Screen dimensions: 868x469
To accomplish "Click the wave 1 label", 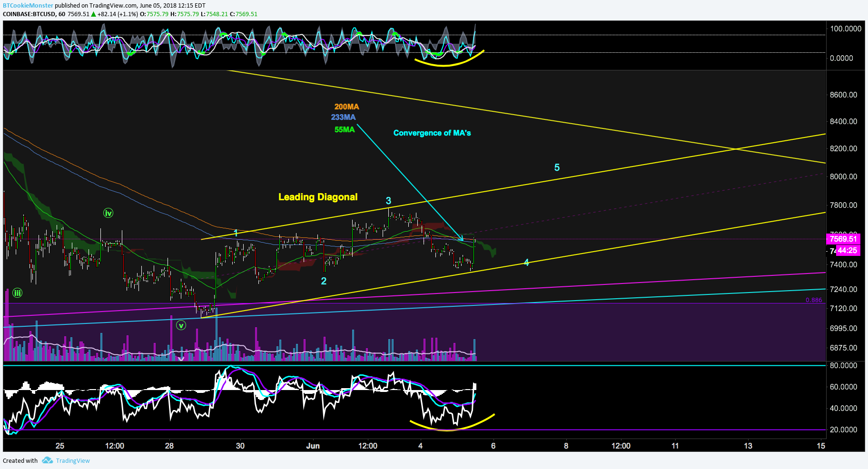I will (x=236, y=233).
